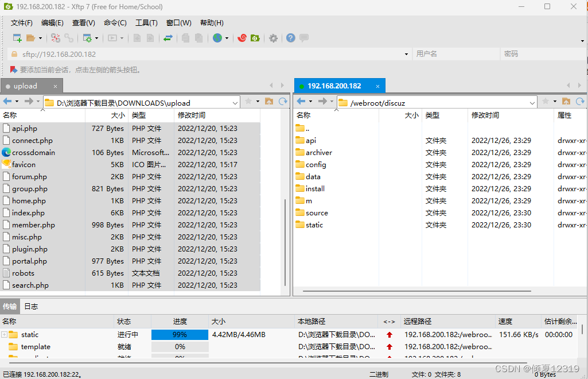Click the sftp address bar field
Screen dimensions: 588x379
pos(210,54)
